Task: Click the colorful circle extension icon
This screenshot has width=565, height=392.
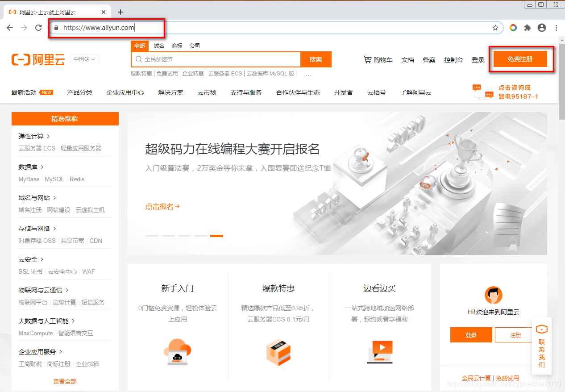Action: click(513, 28)
